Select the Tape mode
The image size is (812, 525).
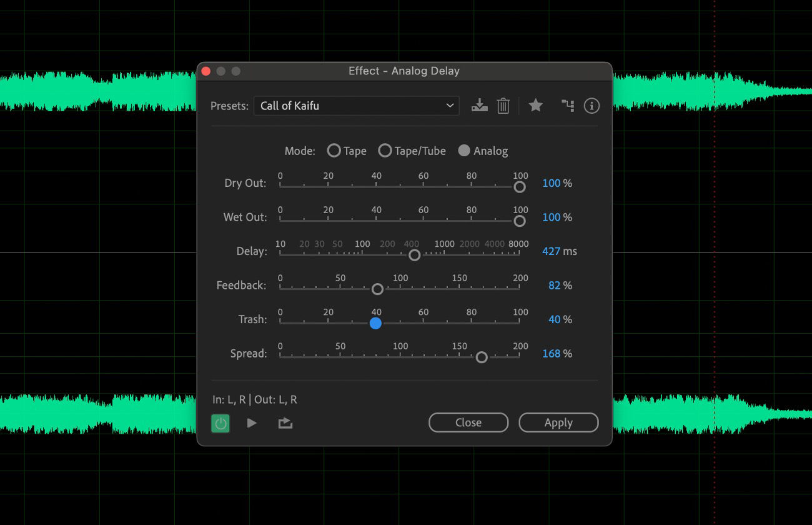point(334,151)
